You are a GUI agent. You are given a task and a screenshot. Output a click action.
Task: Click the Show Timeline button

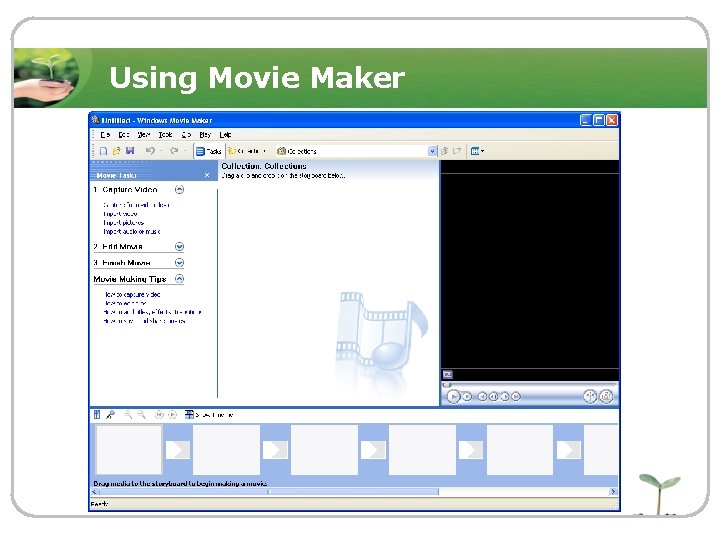pyautogui.click(x=209, y=415)
